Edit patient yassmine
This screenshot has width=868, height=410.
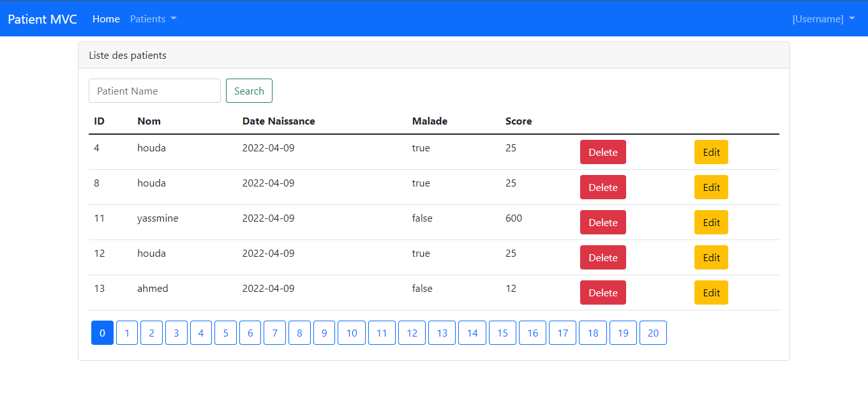coord(711,222)
